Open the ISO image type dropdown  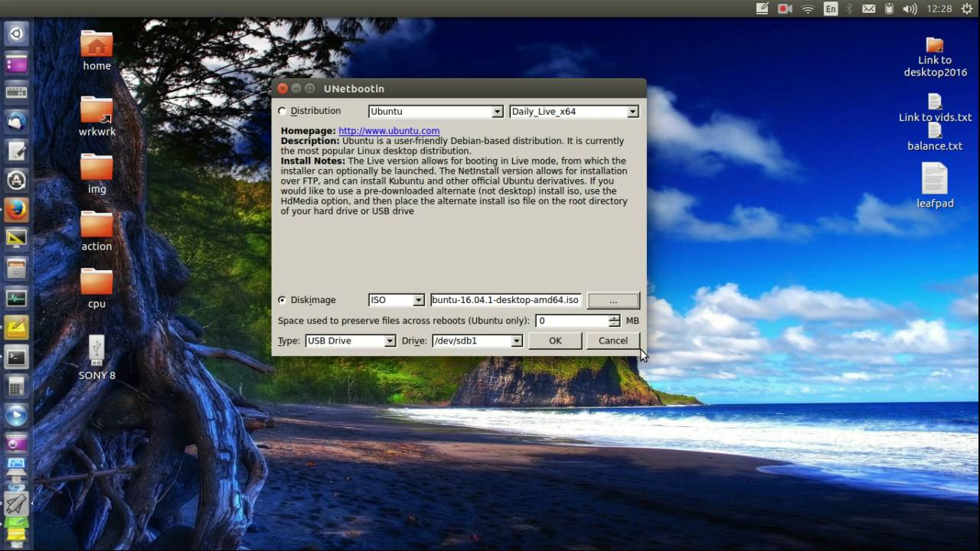[397, 300]
